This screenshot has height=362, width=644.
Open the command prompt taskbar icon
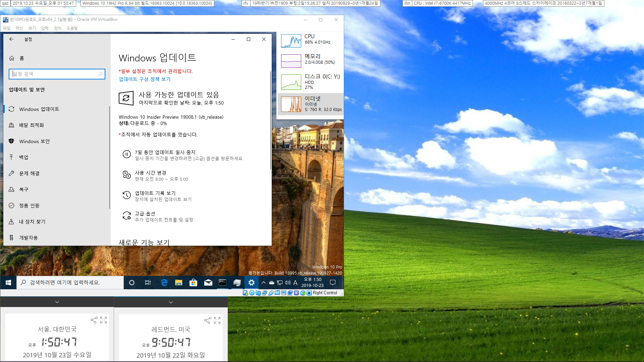tap(222, 283)
